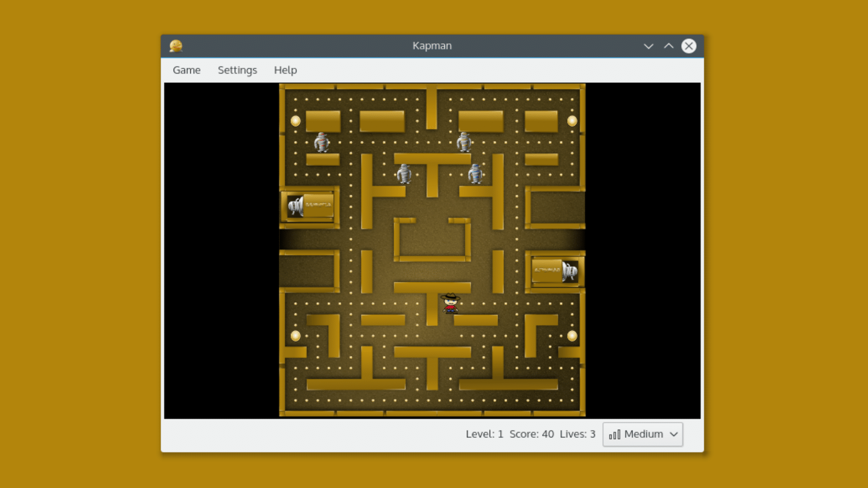This screenshot has width=868, height=488.
Task: Maximize the Kapman window
Action: pyautogui.click(x=669, y=46)
